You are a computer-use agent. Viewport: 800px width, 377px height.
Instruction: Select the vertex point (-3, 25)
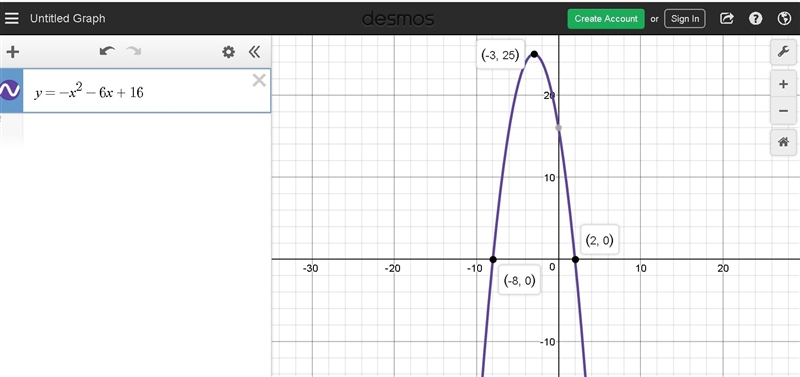(x=534, y=54)
